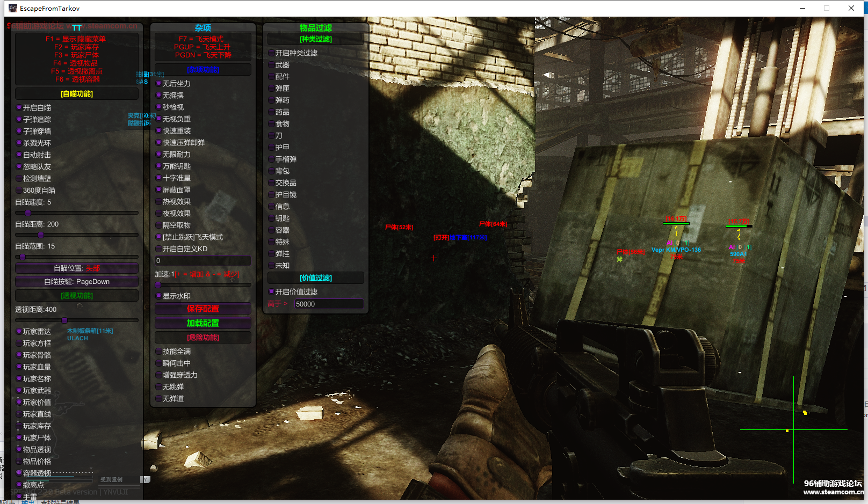Toggle 玩家方框 checkbox
This screenshot has height=504, width=868.
pos(19,343)
